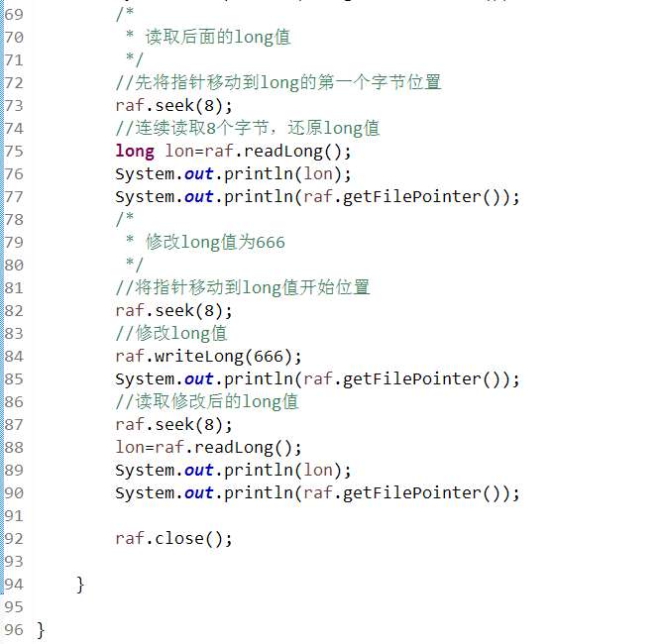Viewport: 661px width, 644px height.
Task: Click System.out.println(lon); on line 89
Action: click(233, 471)
